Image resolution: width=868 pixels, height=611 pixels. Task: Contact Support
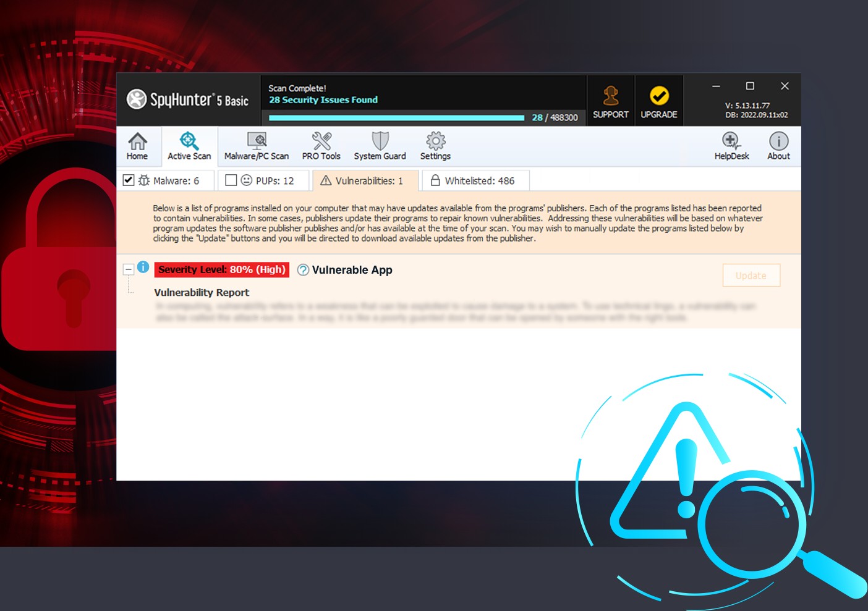tap(610, 100)
